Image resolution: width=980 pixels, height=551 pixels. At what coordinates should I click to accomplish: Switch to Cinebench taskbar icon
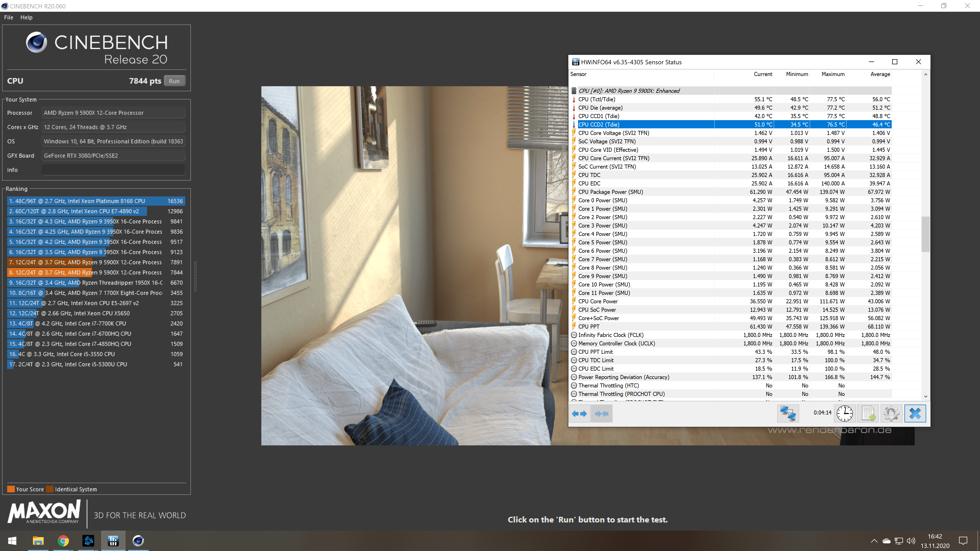point(138,541)
